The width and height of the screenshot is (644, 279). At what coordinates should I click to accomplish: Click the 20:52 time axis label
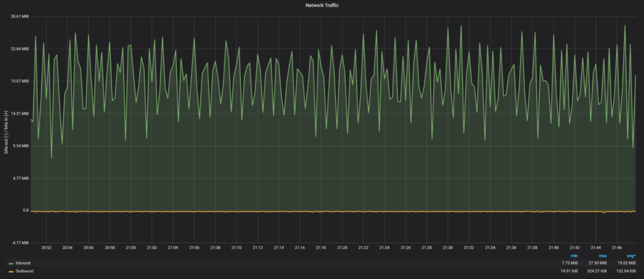click(46, 248)
